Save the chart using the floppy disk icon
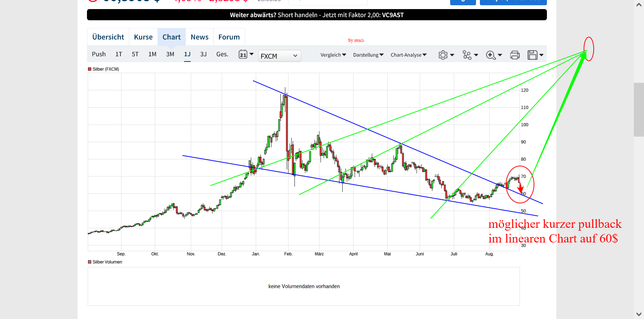Viewport: 644px width, 319px height. click(533, 55)
